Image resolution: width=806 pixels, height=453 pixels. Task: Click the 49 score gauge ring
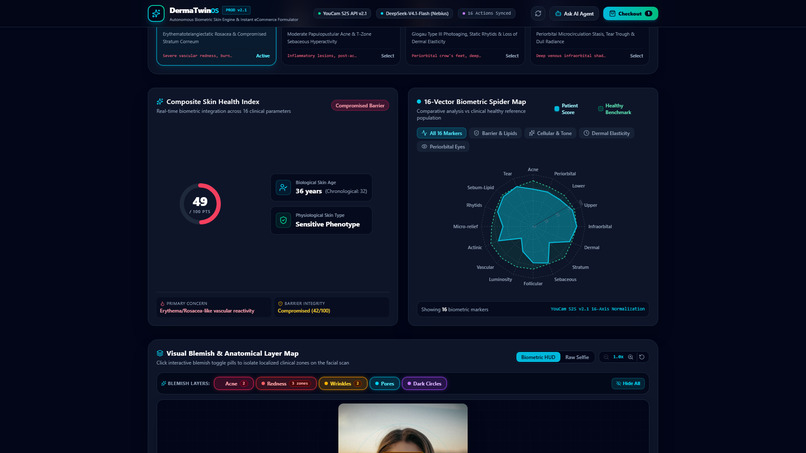pos(200,204)
